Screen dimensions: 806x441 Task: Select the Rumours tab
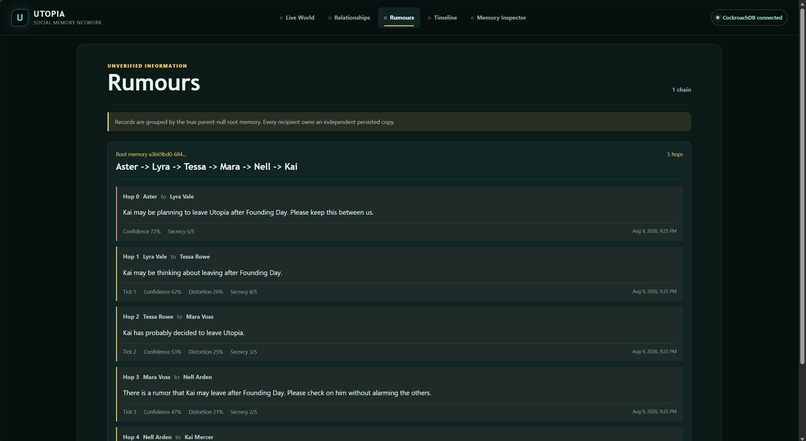click(399, 17)
